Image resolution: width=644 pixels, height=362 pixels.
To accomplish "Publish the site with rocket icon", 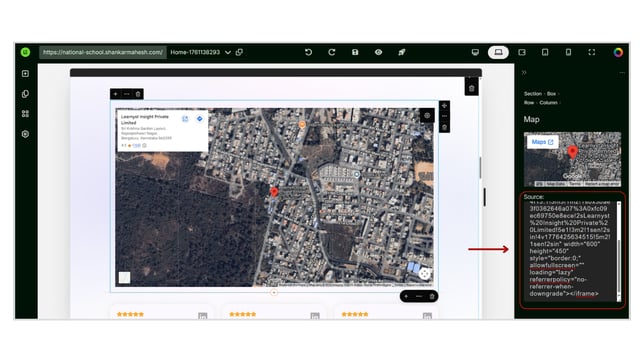I will click(402, 52).
